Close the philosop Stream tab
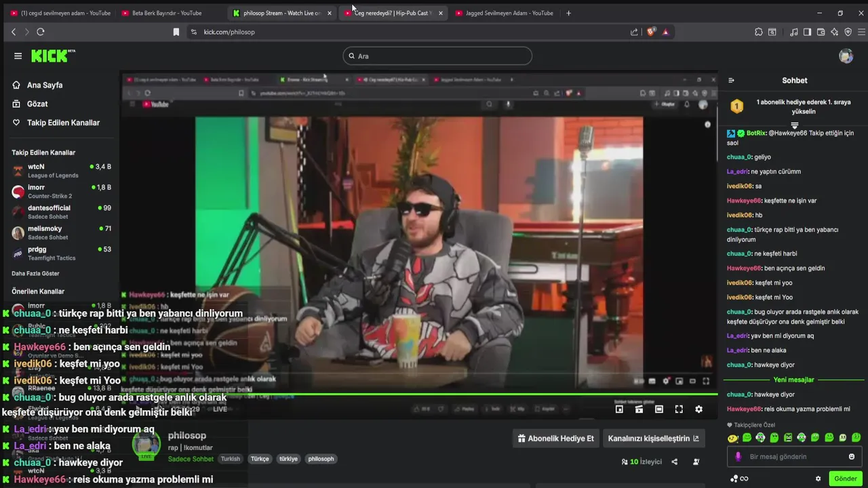The width and height of the screenshot is (868, 488). click(x=330, y=13)
